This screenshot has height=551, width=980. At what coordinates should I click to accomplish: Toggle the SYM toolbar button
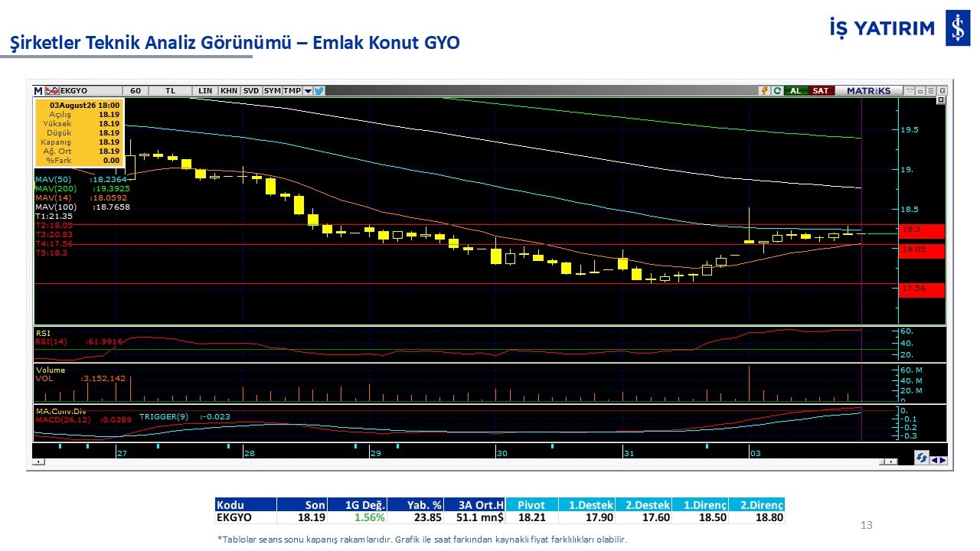click(x=273, y=90)
